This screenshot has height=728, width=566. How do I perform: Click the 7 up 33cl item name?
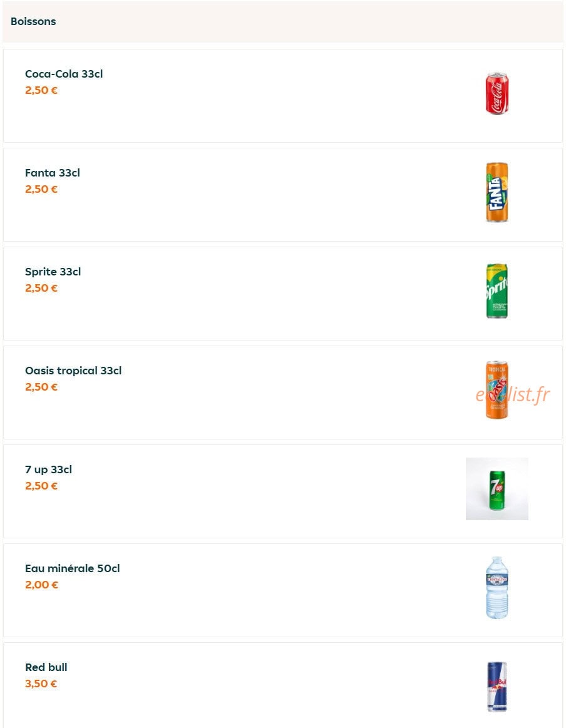tap(49, 469)
